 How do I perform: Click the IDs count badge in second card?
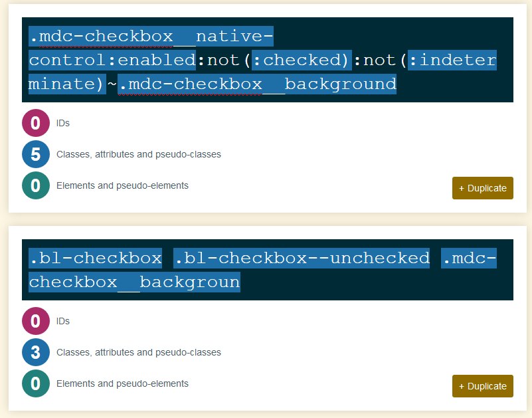pos(36,321)
